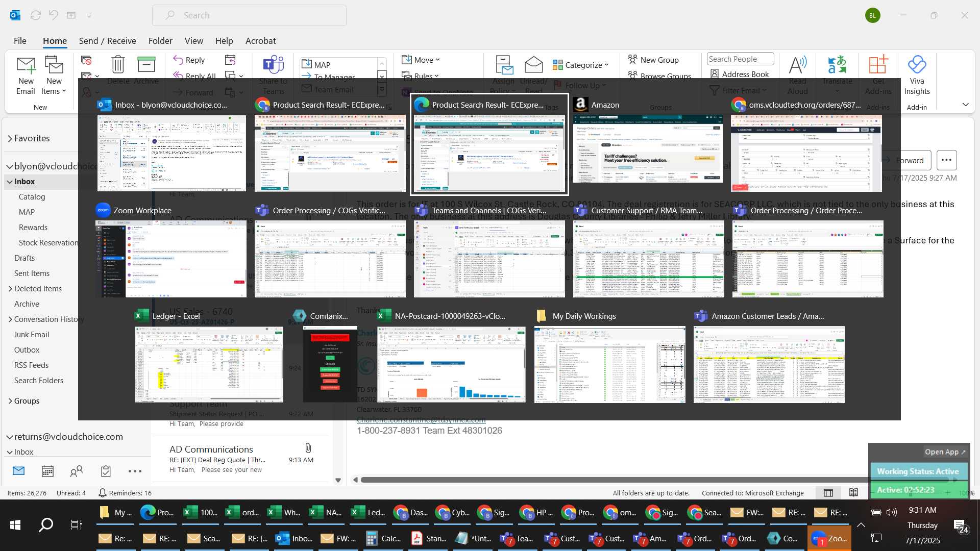Open the AD Communications Deal Reg Quote email
Viewport: 980px width, 551px height.
(x=240, y=460)
